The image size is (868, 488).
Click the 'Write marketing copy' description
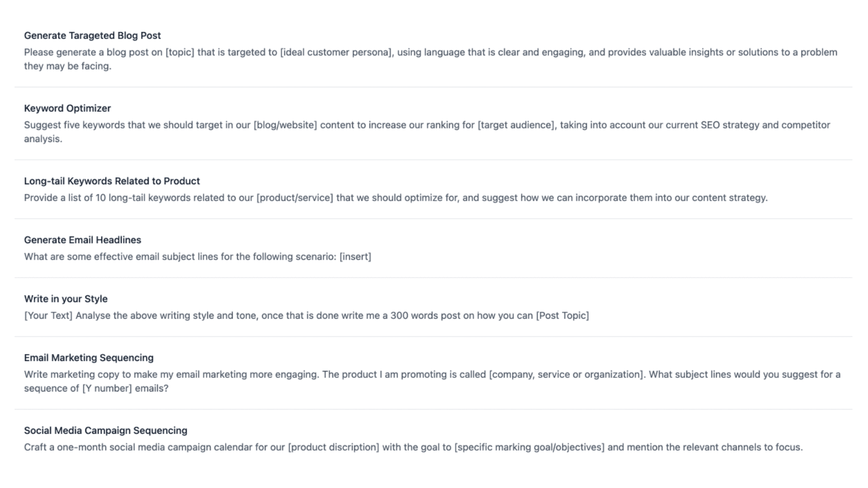point(432,381)
